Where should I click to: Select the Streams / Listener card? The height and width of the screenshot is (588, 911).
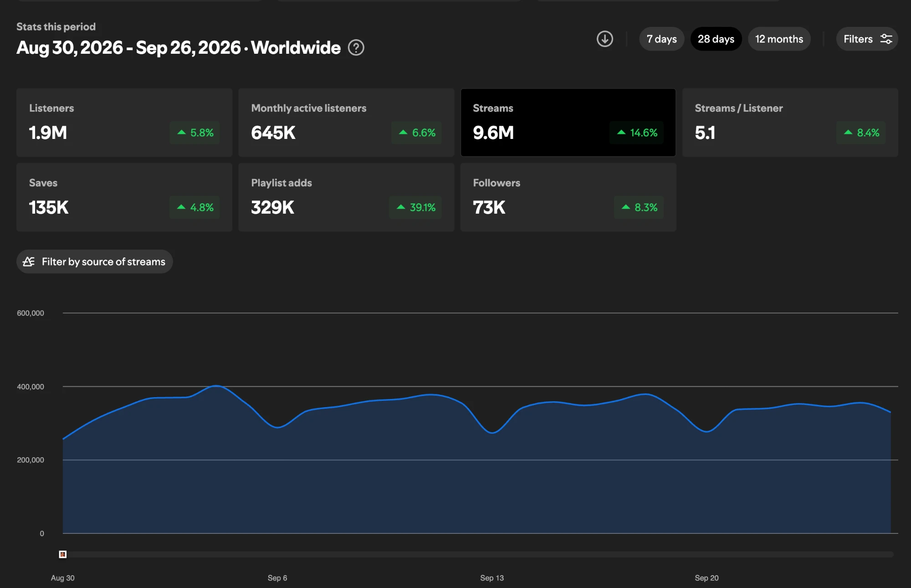point(790,123)
